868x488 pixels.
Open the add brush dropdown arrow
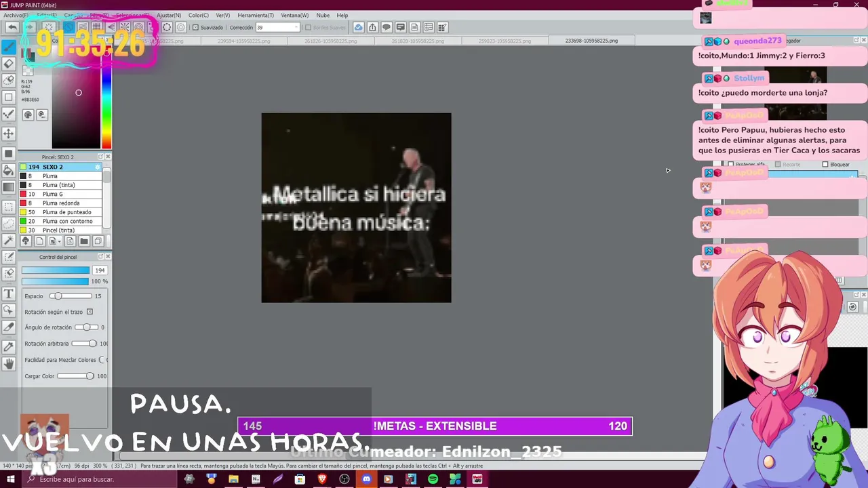pyautogui.click(x=60, y=241)
